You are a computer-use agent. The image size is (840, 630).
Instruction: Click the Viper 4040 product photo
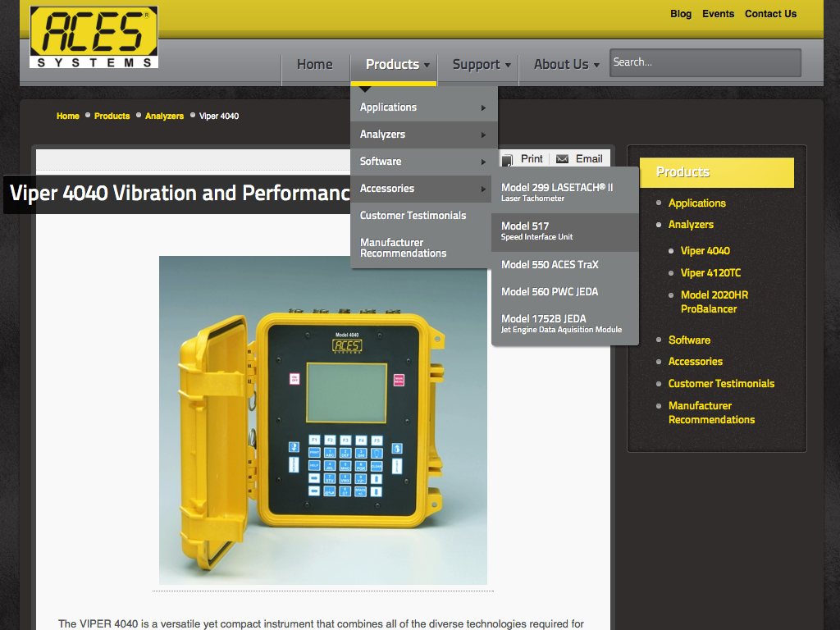click(323, 420)
